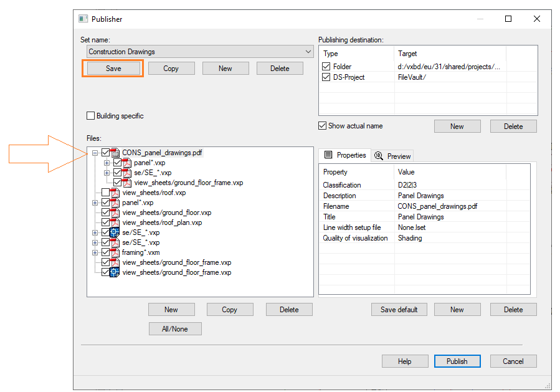Click the PDF icon beside view_sheets/roof.vxp
This screenshot has width=560, height=392.
pyautogui.click(x=115, y=193)
